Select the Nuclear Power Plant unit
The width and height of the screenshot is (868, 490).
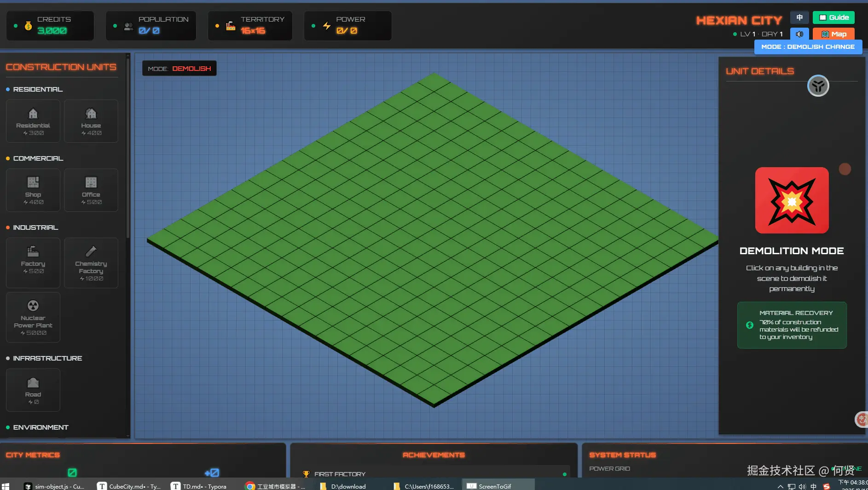[33, 317]
